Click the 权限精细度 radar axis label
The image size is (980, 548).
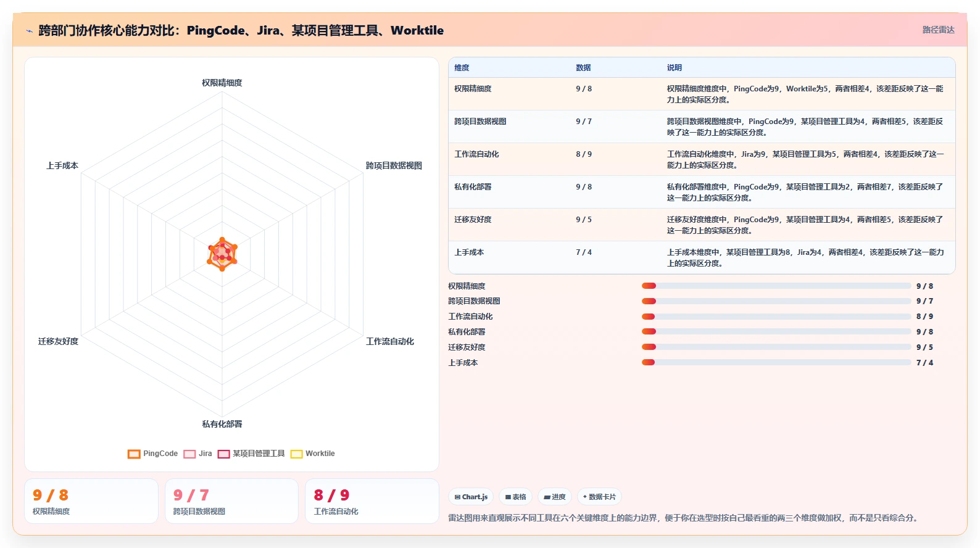point(222,83)
